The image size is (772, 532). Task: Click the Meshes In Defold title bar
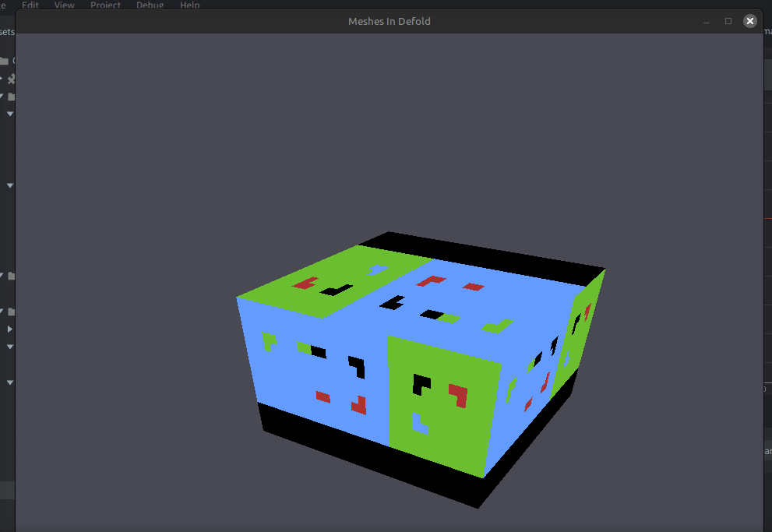[x=389, y=21]
